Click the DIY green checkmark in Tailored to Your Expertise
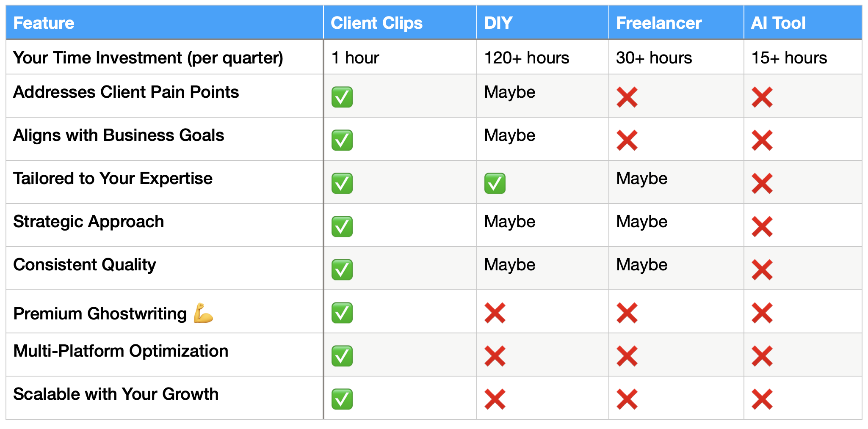Viewport: 868px width, 429px height. coord(495,183)
